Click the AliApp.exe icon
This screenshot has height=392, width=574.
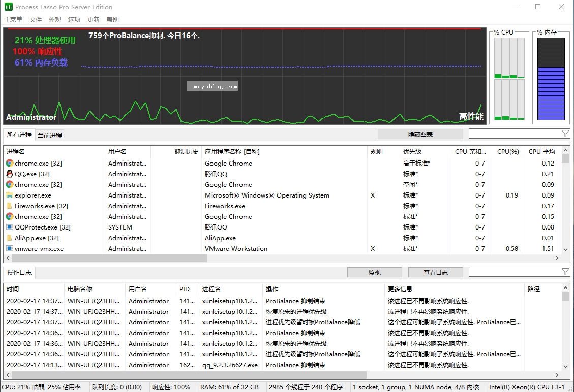[10, 238]
